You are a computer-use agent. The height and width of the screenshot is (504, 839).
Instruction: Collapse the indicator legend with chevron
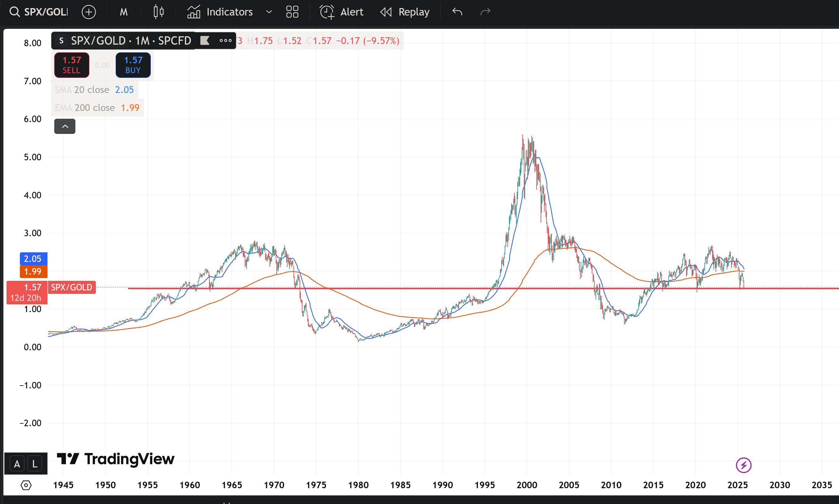(65, 126)
